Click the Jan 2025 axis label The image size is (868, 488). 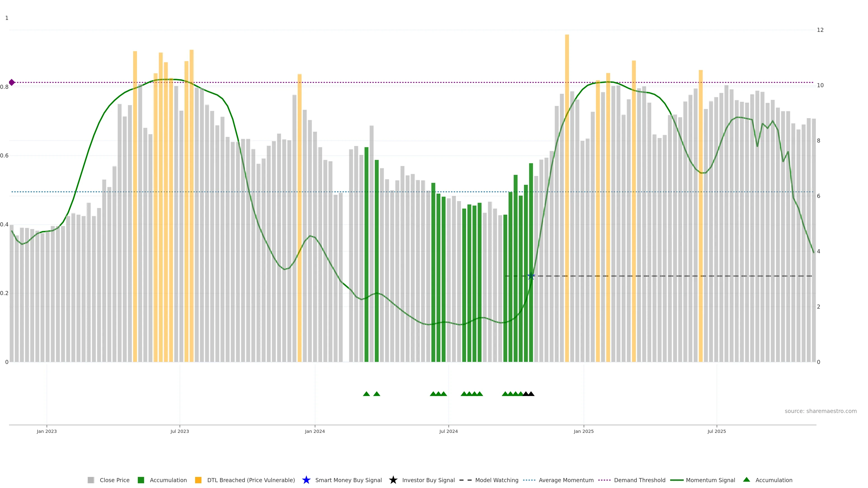(x=584, y=431)
